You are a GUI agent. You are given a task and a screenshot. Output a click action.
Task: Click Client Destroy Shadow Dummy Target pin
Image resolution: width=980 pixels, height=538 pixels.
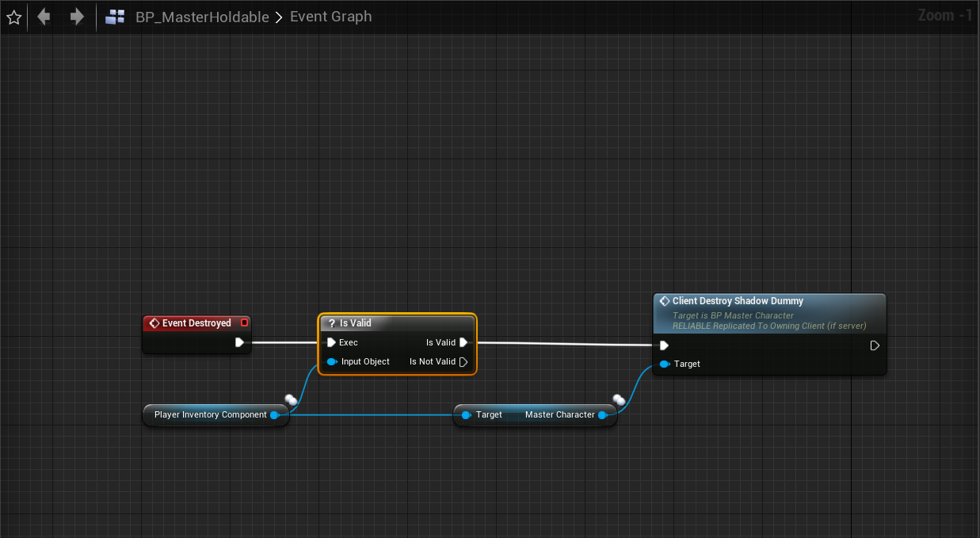tap(665, 364)
